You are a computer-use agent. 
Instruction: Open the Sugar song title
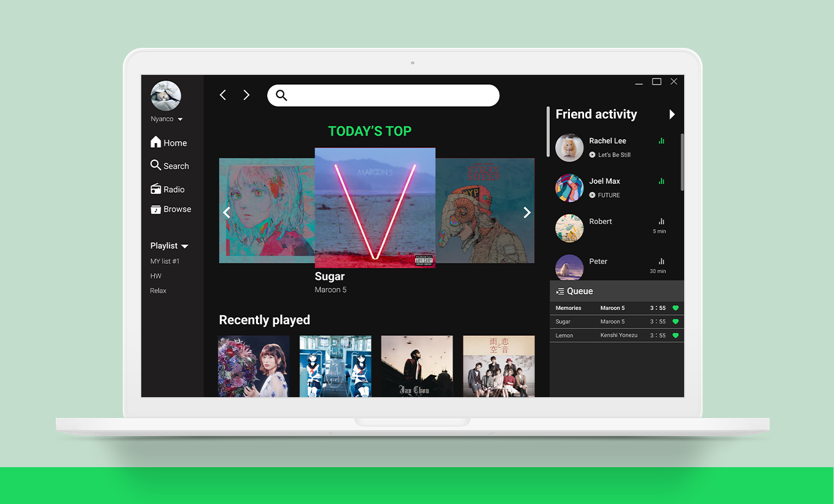pyautogui.click(x=330, y=276)
